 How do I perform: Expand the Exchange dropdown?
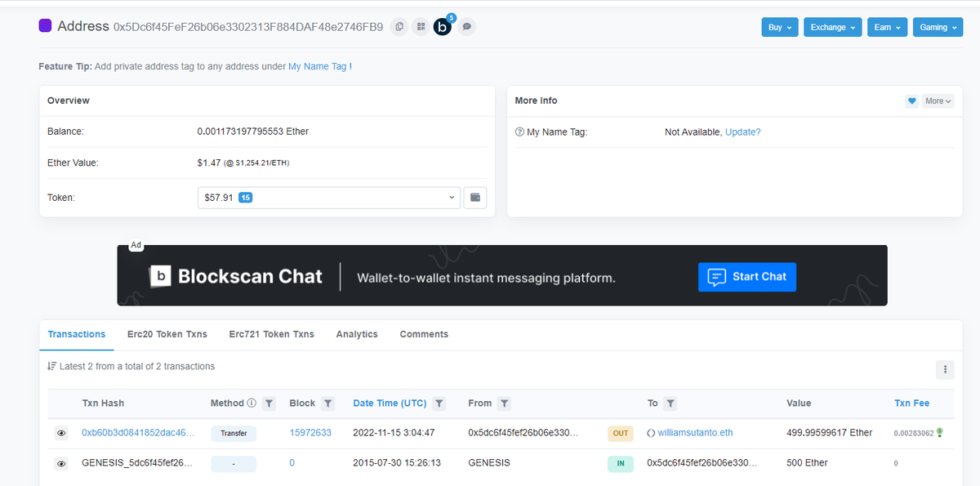coord(833,27)
